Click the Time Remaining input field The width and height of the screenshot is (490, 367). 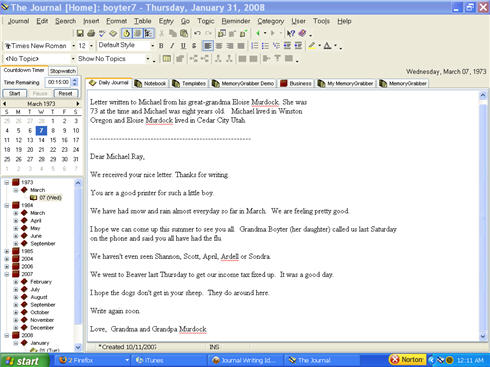pyautogui.click(x=58, y=82)
